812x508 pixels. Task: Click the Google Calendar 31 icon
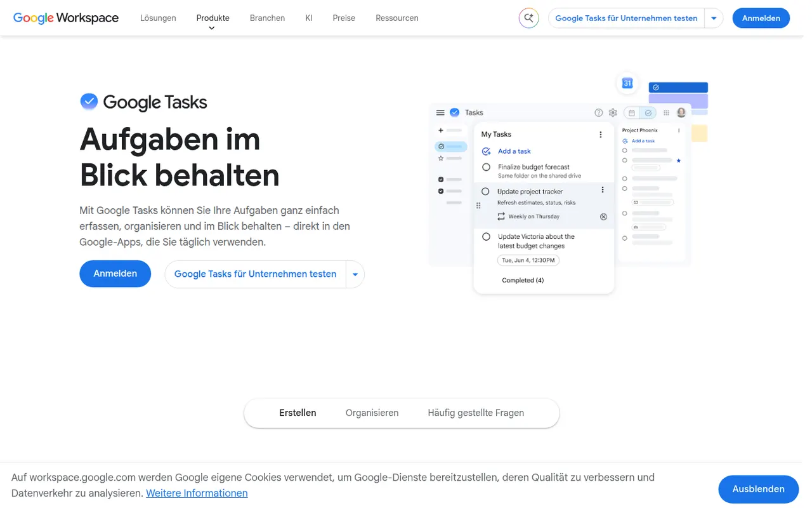627,83
